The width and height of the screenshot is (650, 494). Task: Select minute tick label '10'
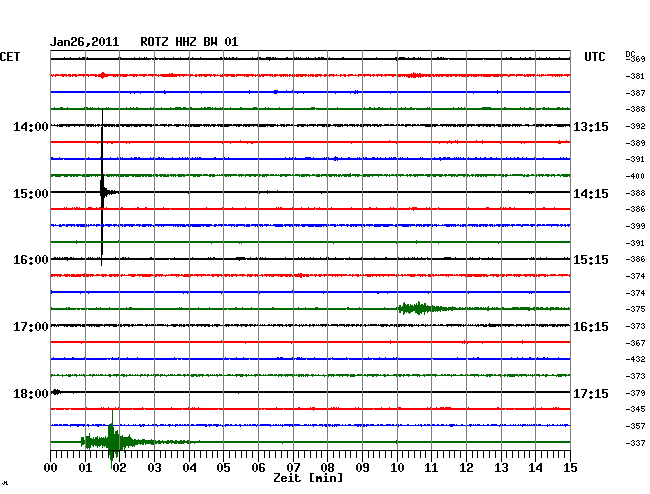[x=397, y=467]
